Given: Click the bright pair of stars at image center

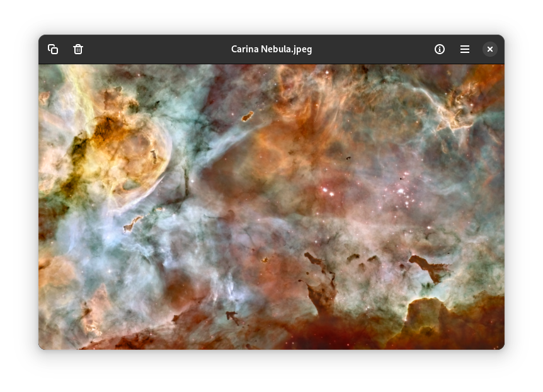Looking at the screenshot, I should click(x=327, y=190).
